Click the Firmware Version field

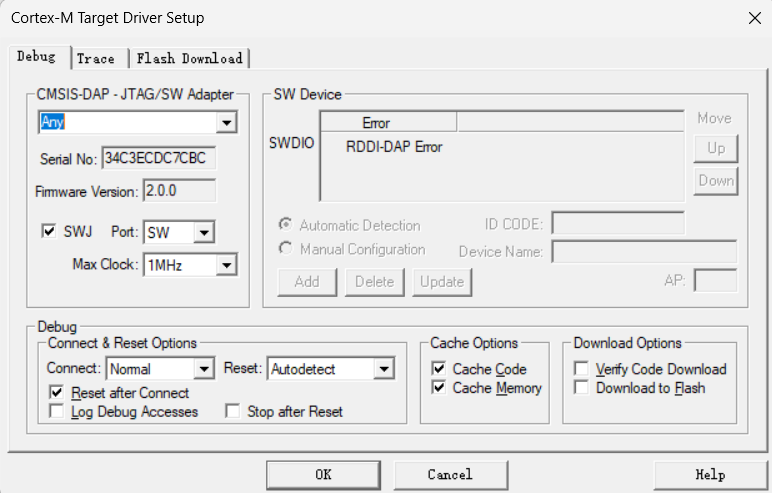click(x=179, y=191)
